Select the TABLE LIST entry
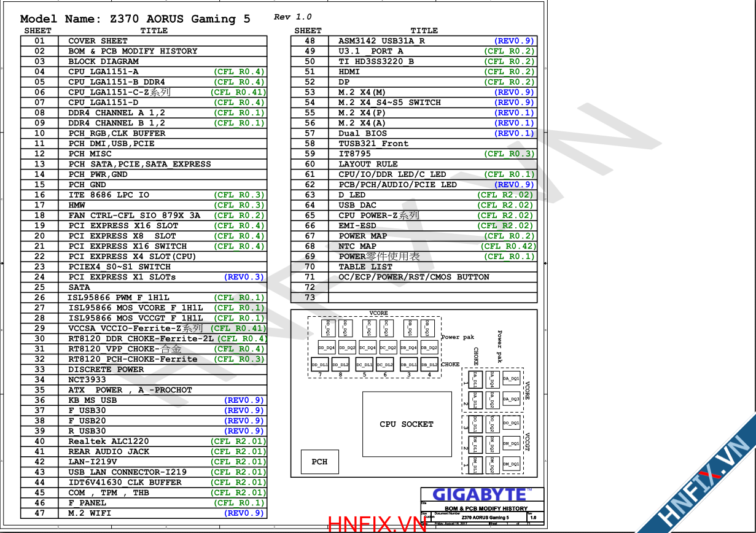756x533 pixels. click(x=365, y=266)
